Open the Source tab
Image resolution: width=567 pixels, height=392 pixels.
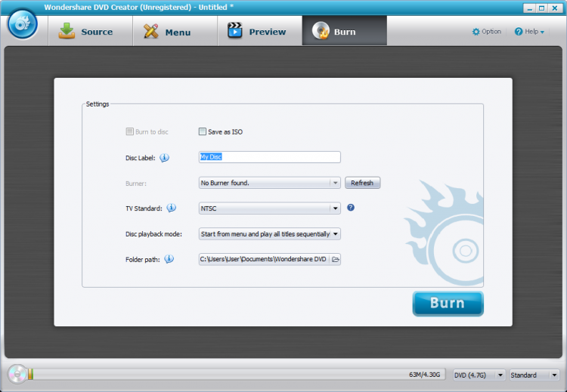[x=91, y=31]
